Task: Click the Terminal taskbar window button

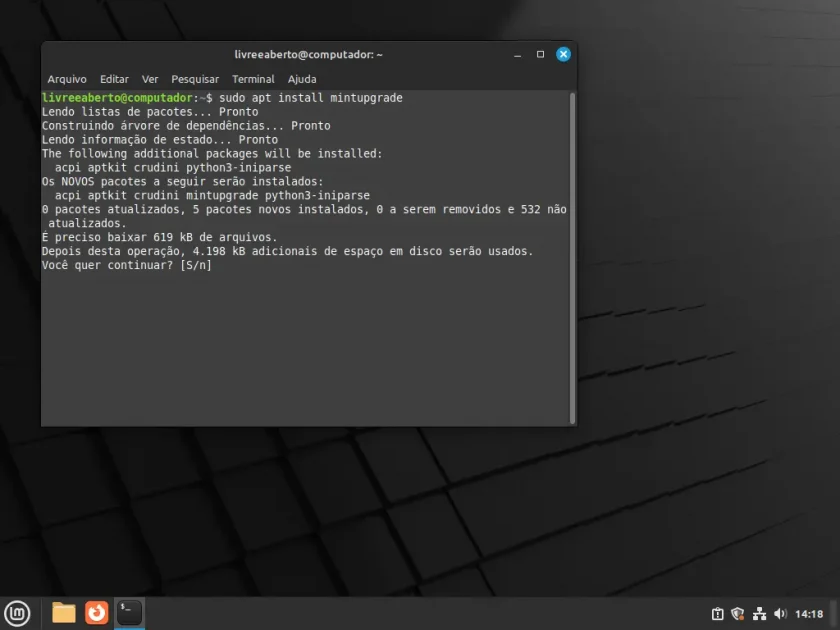Action: [x=129, y=613]
